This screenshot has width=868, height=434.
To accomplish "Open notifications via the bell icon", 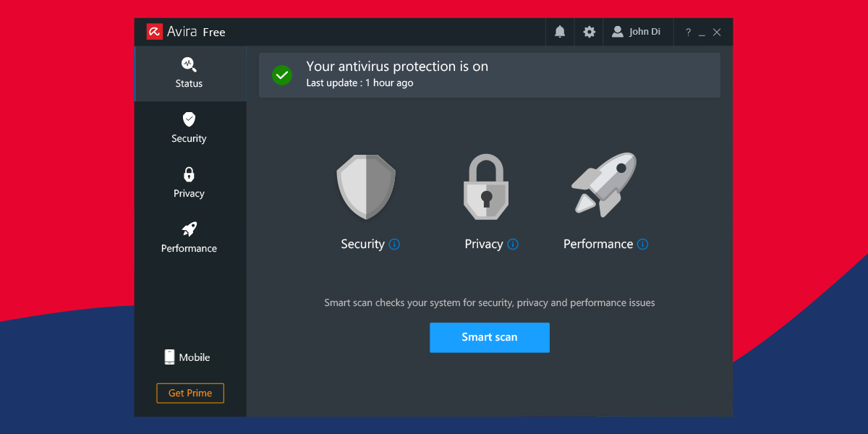I will 559,32.
